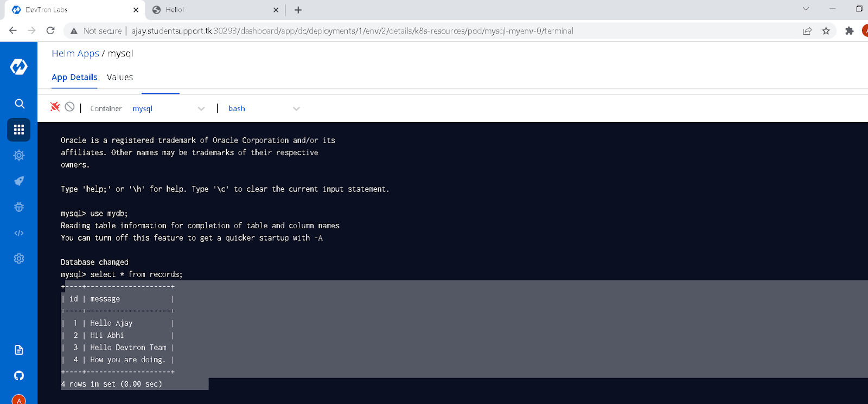This screenshot has width=868, height=404.
Task: Click the 'How you are doing.' row
Action: point(118,360)
